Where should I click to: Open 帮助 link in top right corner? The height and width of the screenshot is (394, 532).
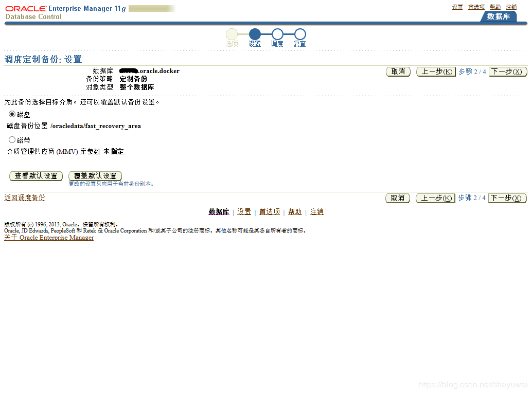tap(495, 6)
